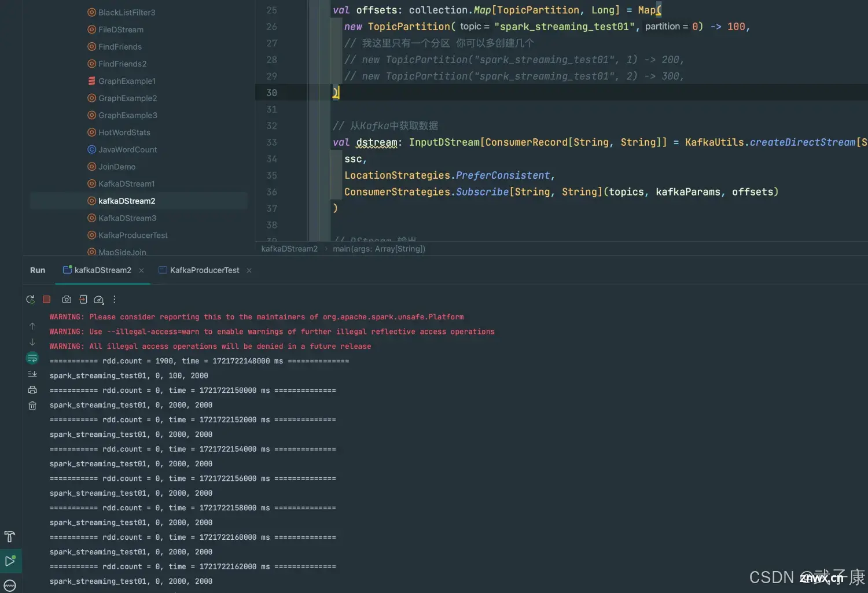Click first WARNING line about unsafe.Platform

click(256, 317)
